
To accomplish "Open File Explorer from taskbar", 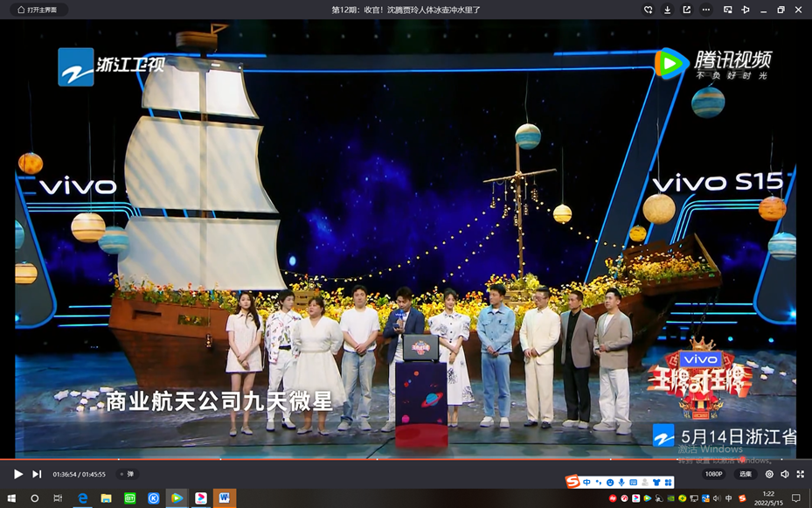I will 106,498.
